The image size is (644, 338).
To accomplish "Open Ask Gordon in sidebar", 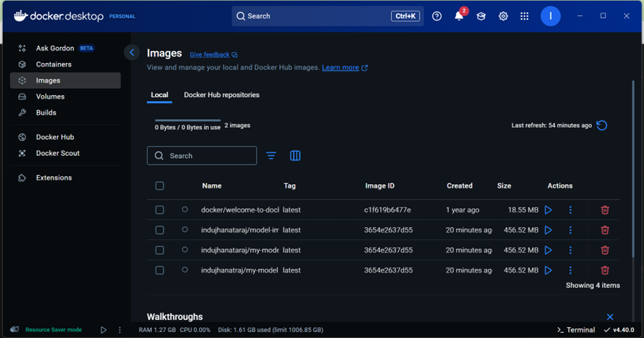I will tap(65, 49).
